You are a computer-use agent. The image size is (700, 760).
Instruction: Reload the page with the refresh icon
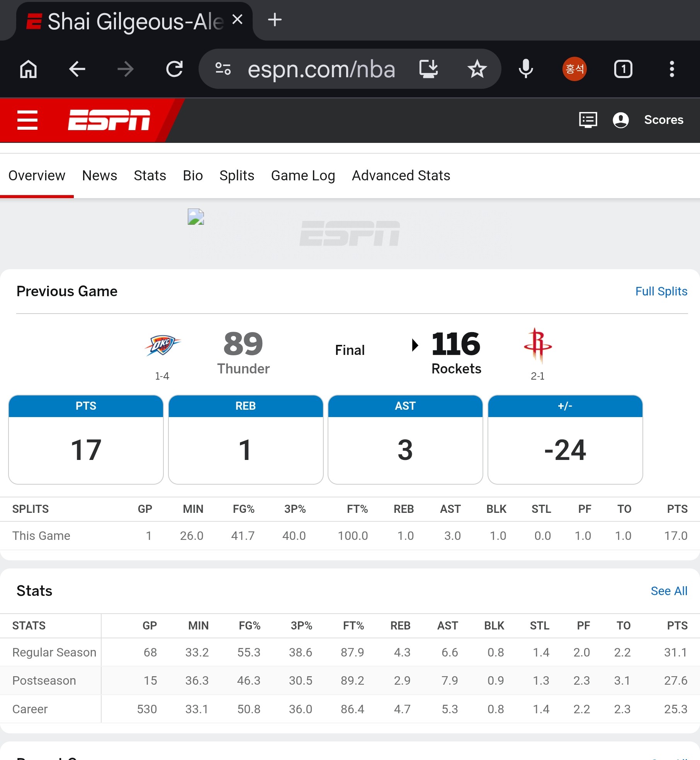[x=174, y=70]
